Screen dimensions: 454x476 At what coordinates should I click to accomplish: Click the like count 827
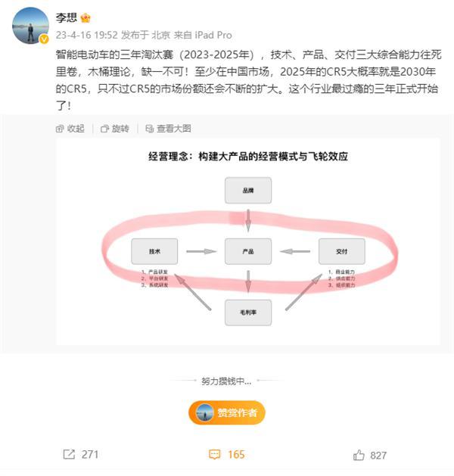click(x=378, y=456)
